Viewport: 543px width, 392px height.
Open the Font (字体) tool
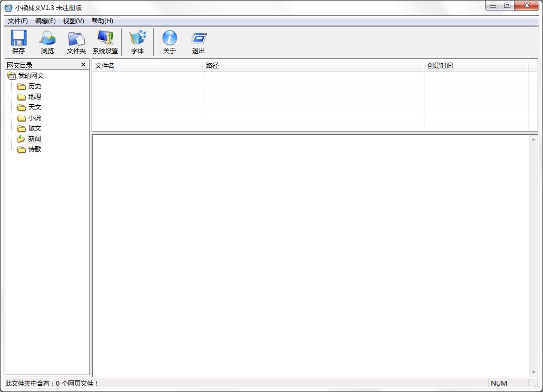pos(137,42)
